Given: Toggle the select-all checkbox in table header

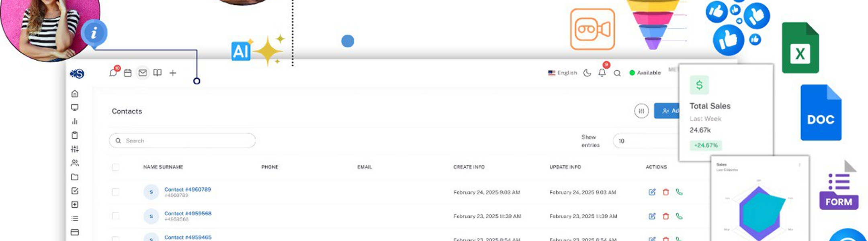Looking at the screenshot, I should click(x=115, y=167).
